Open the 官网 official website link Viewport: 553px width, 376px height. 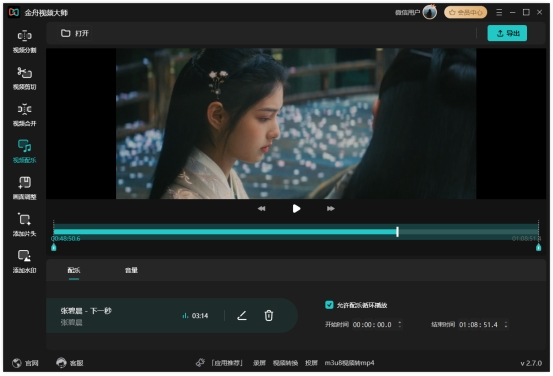[x=32, y=363]
